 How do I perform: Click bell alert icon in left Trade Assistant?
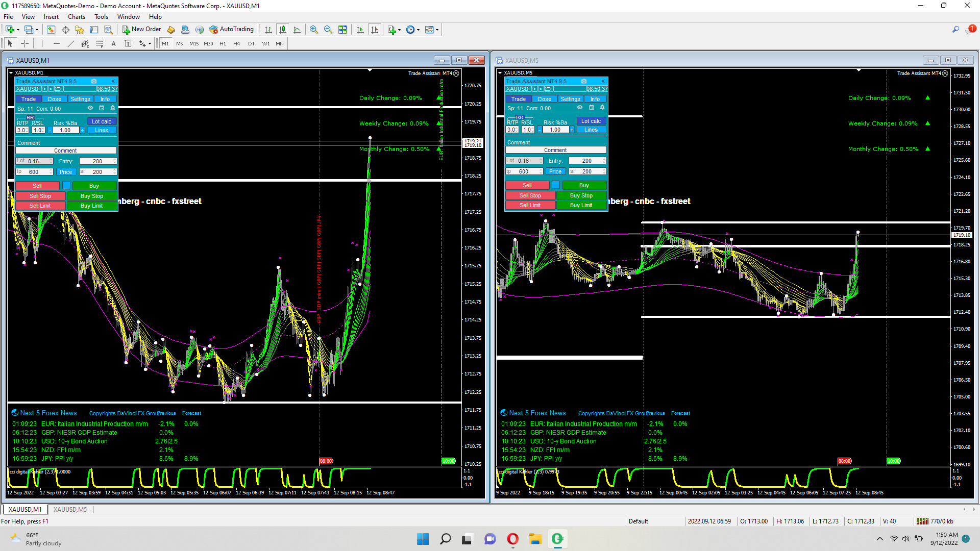[x=113, y=108]
